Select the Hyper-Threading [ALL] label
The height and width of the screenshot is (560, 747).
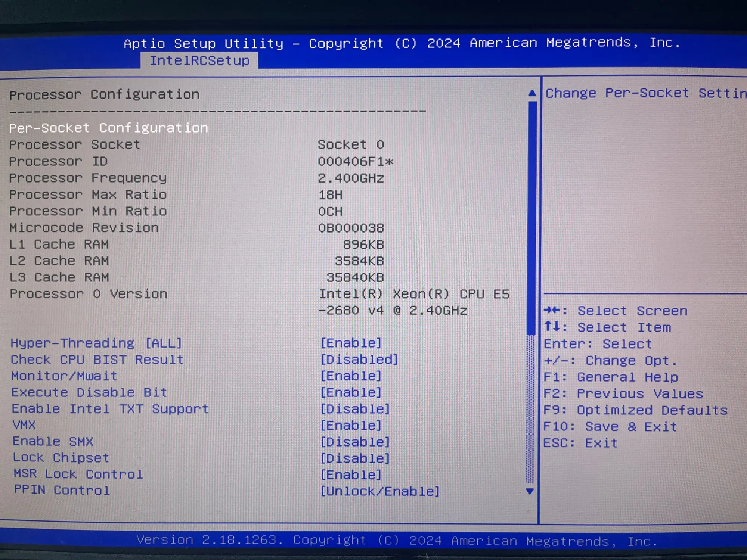coord(96,343)
